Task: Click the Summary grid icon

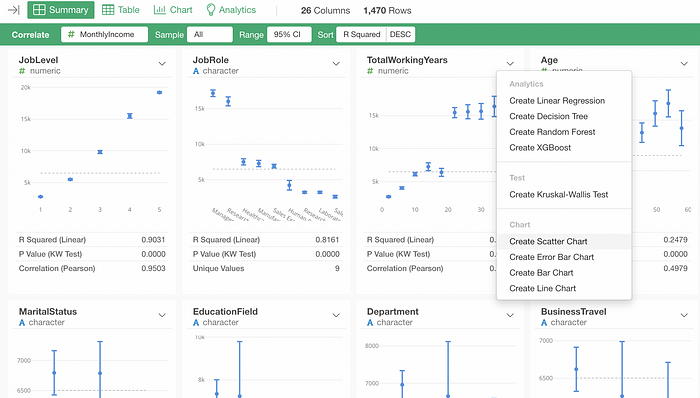Action: tap(39, 10)
